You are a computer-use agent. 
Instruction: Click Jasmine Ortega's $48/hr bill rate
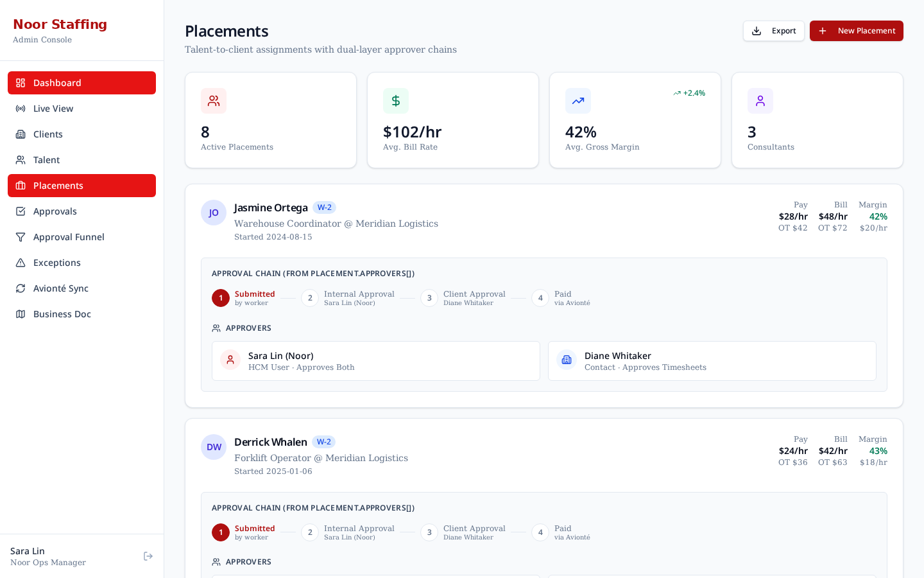point(833,216)
